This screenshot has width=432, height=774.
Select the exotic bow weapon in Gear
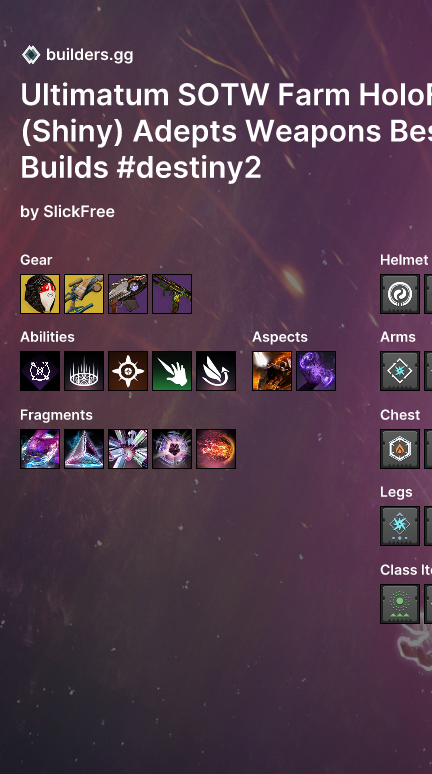point(84,294)
